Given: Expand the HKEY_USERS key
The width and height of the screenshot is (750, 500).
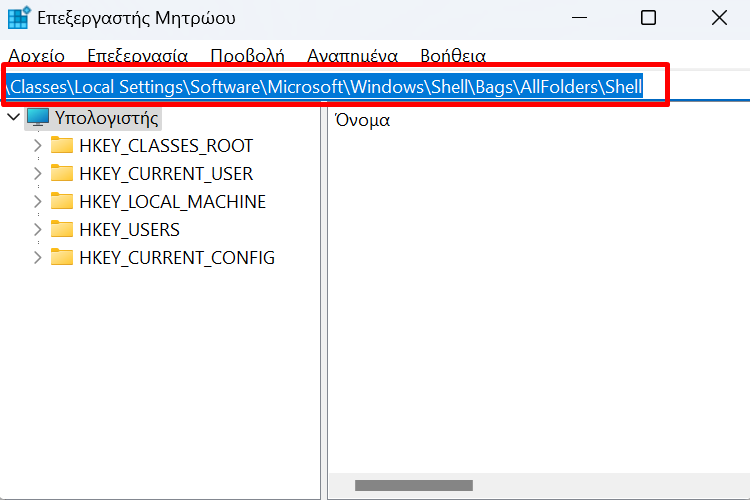Looking at the screenshot, I should (x=38, y=230).
